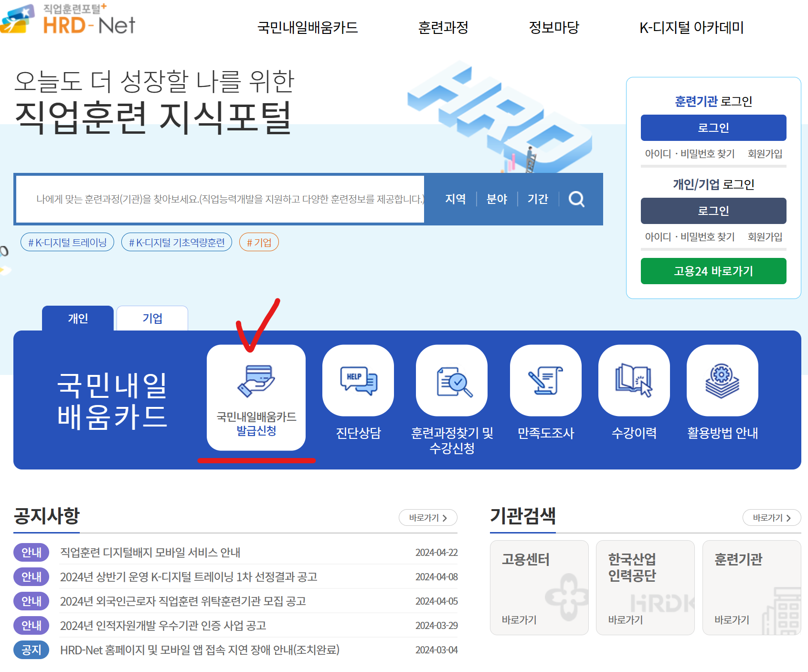Open notice 직업훈련 디지털배지 모바일 서비스 안내
Screen dimensions: 808x672
tap(150, 553)
